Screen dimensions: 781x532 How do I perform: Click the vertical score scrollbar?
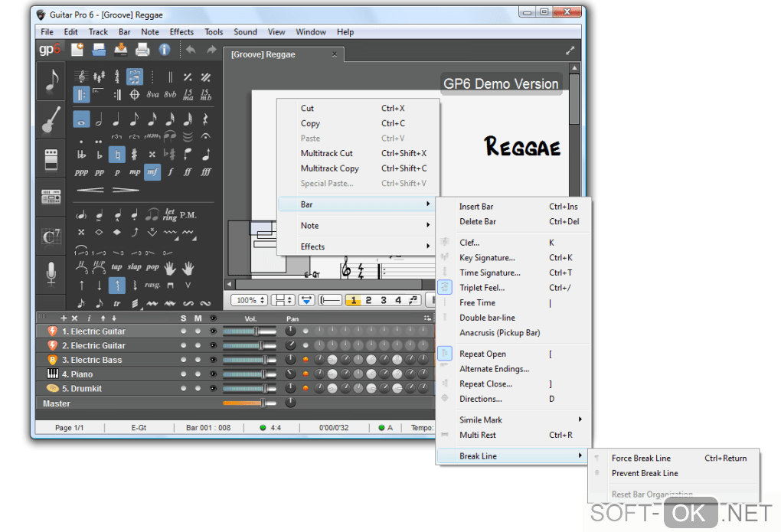coord(574,99)
